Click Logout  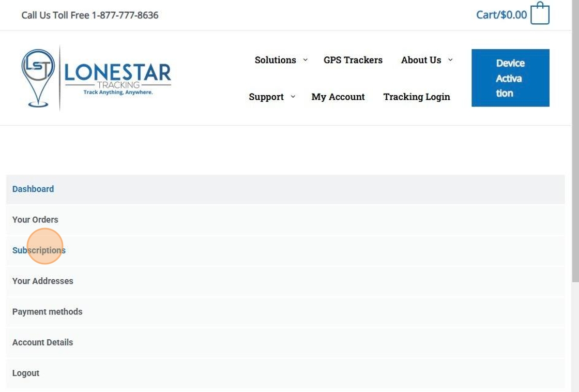coord(285,373)
